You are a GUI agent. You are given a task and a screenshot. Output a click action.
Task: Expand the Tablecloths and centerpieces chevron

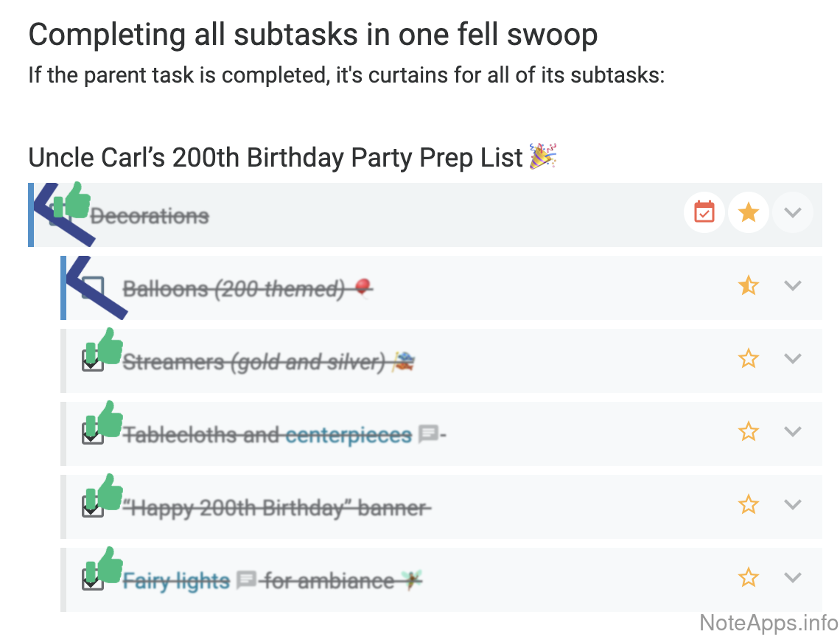tap(793, 431)
